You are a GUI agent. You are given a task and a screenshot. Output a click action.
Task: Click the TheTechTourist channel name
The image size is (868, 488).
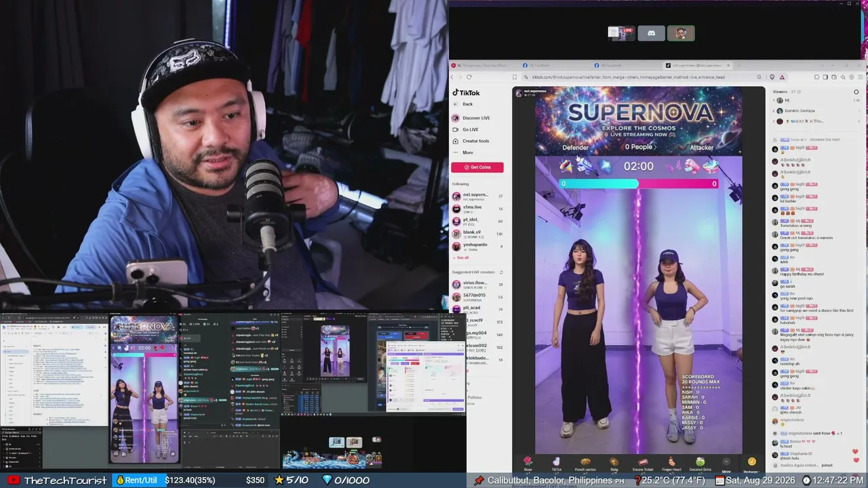[x=65, y=481]
